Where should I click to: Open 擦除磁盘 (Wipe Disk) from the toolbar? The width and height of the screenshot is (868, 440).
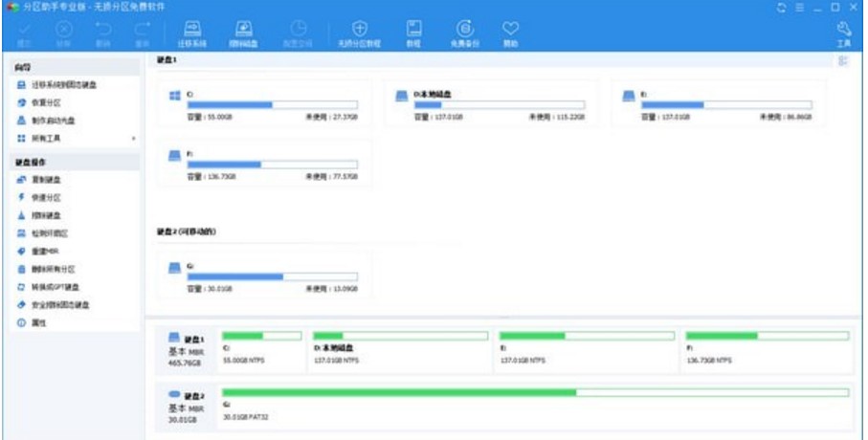(244, 34)
